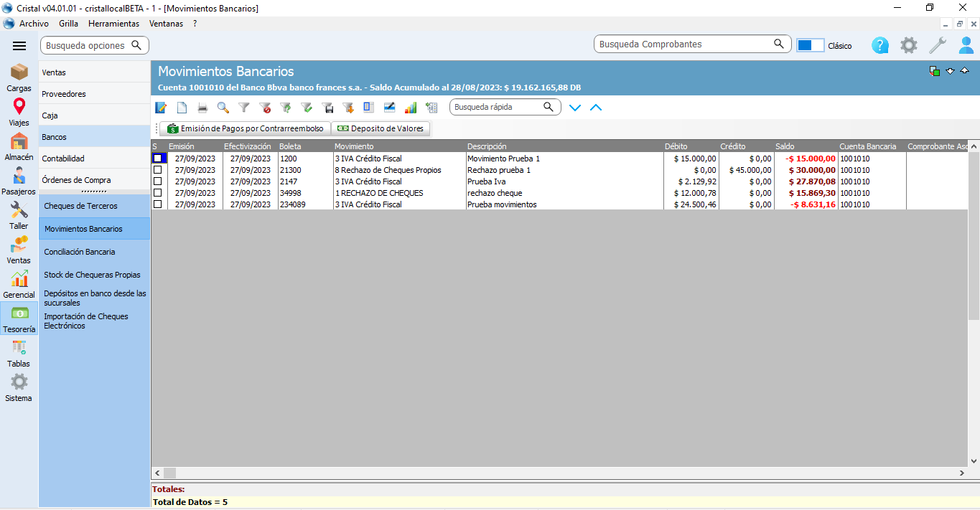Click the blue up chevron previous search
The width and height of the screenshot is (980, 510).
(595, 108)
